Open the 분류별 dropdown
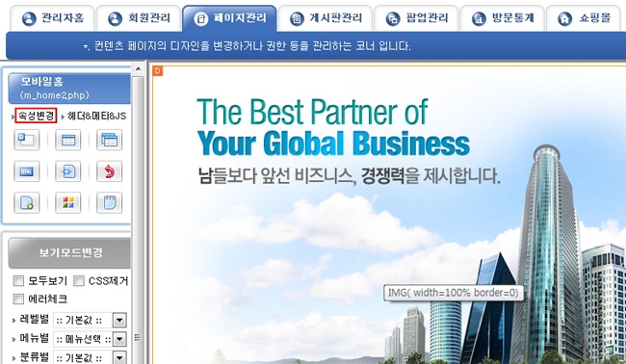626x364 pixels. (x=90, y=357)
